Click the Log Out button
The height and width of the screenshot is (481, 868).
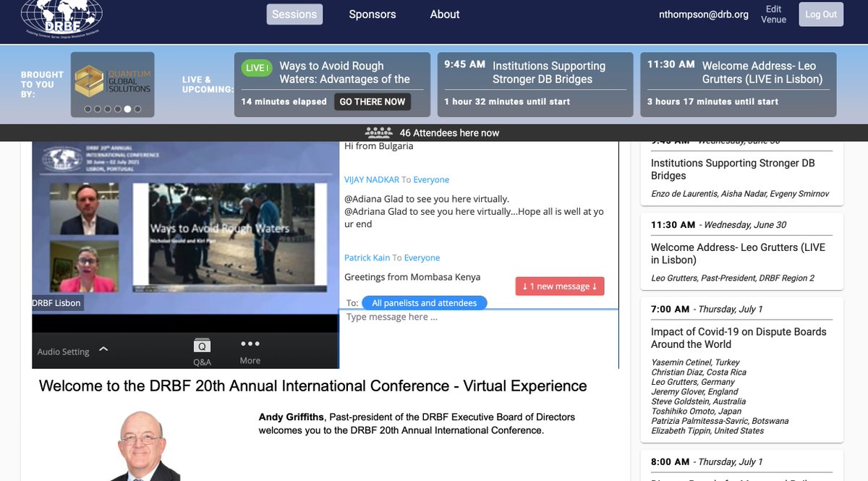821,14
